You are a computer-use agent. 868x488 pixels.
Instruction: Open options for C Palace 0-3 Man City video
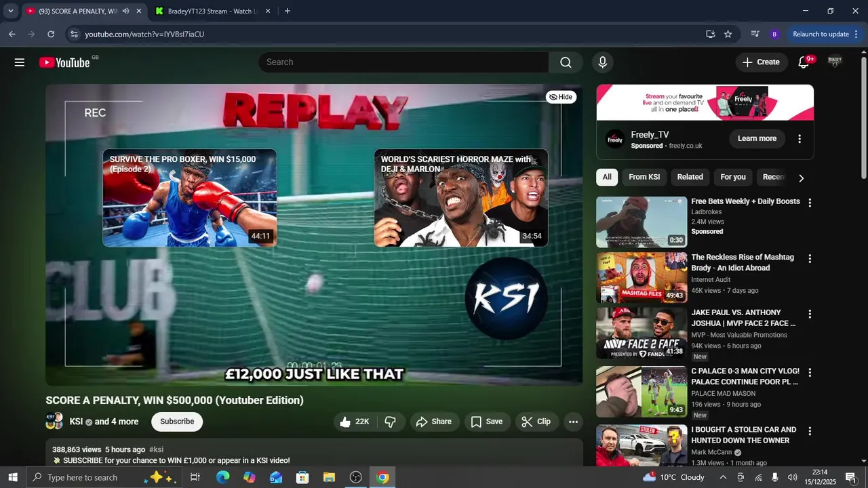click(x=809, y=373)
